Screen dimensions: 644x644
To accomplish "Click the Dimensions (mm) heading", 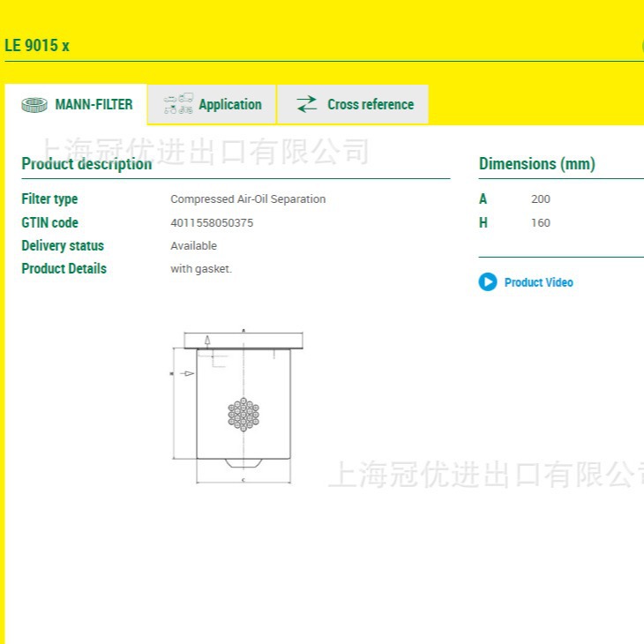I will [537, 164].
